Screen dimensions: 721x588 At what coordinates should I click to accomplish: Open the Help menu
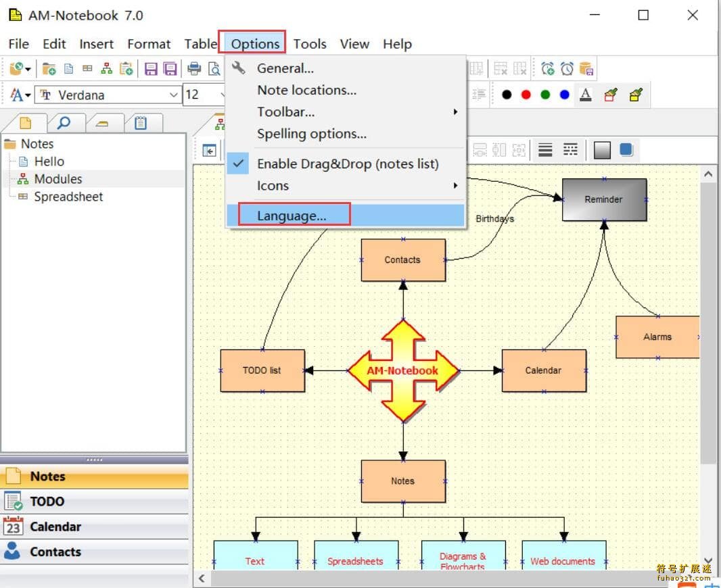tap(397, 44)
